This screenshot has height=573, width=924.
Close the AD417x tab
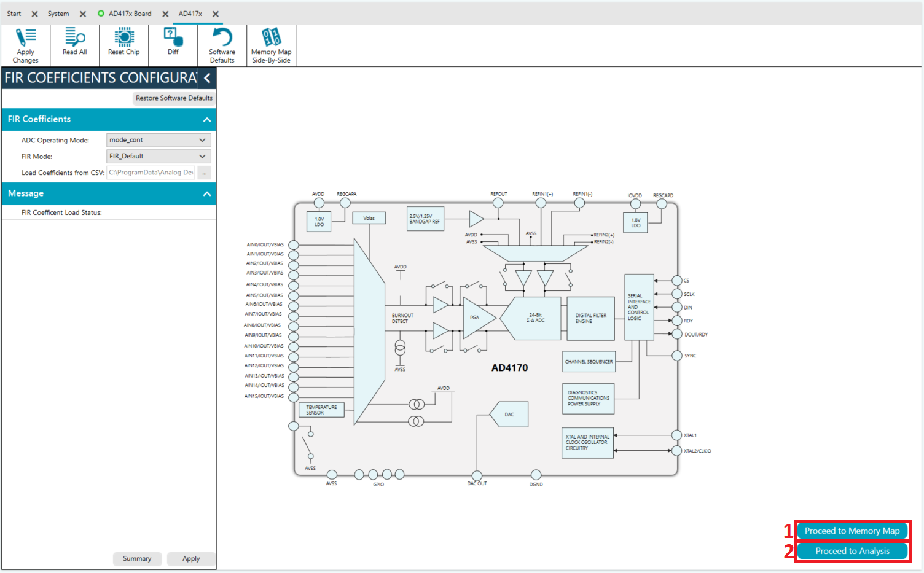[216, 14]
